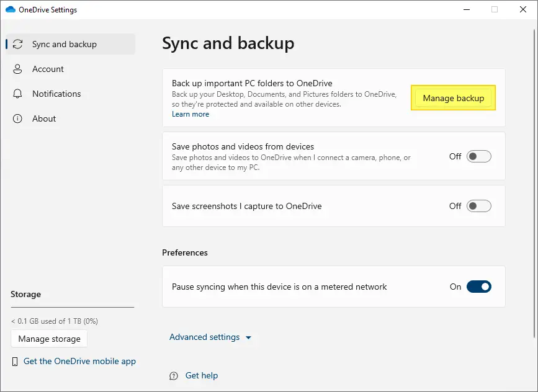The image size is (538, 392).
Task: Open the Learn more link
Action: point(191,114)
